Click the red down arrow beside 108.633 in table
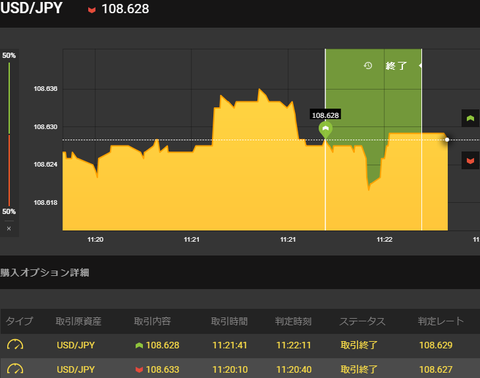480x378 pixels. (x=139, y=370)
